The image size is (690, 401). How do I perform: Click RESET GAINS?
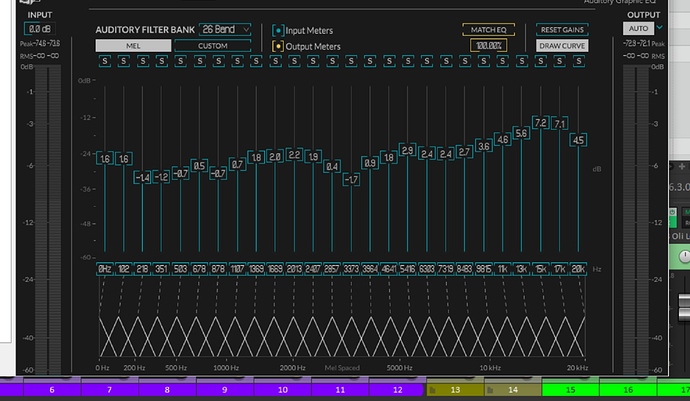(562, 29)
